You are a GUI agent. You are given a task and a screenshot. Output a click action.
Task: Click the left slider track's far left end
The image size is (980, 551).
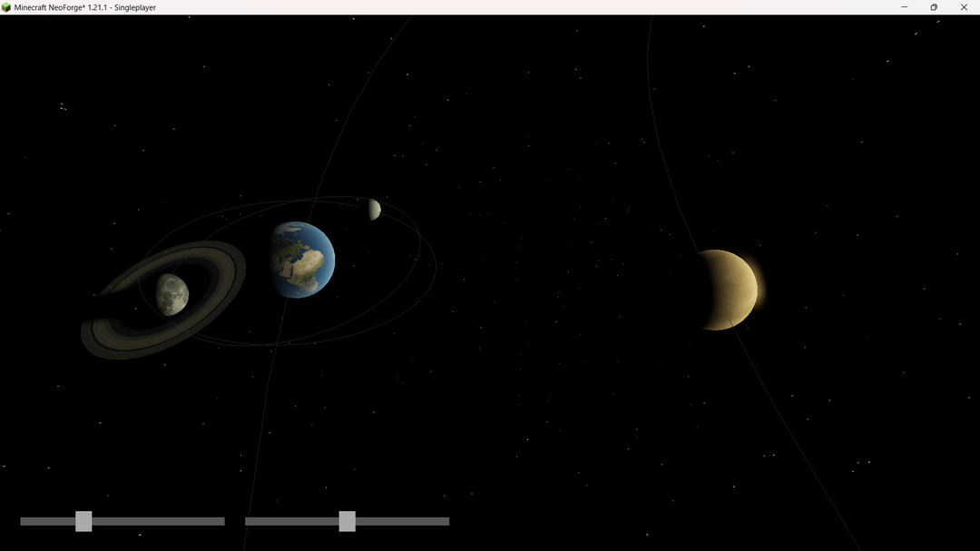24,521
